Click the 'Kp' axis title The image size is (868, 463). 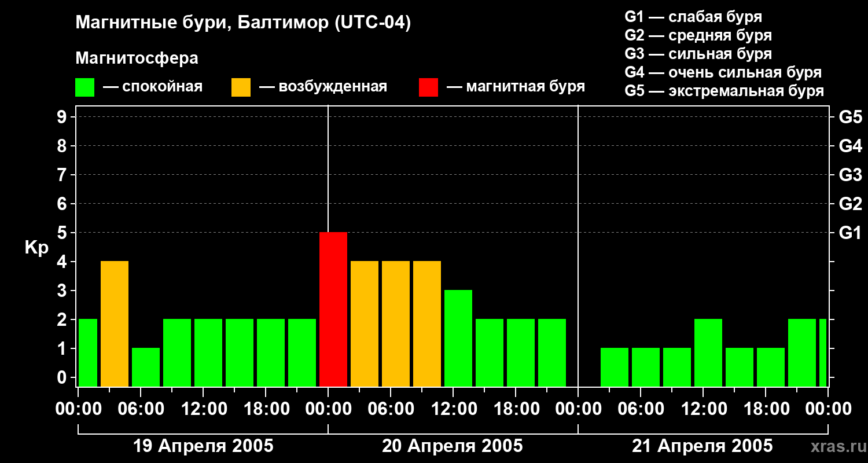click(36, 248)
